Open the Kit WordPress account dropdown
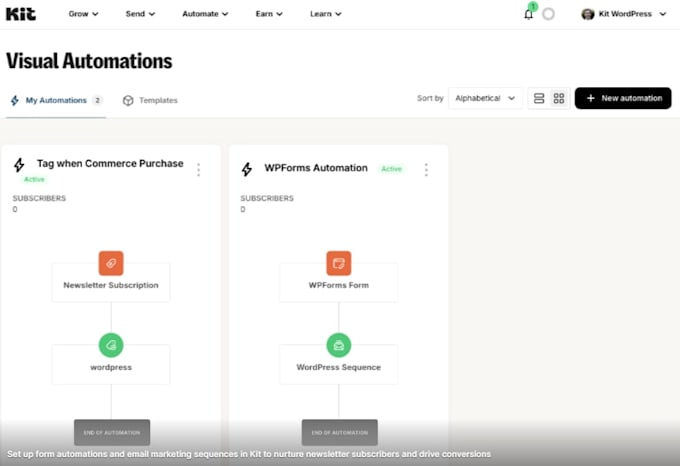Image resolution: width=680 pixels, height=466 pixels. click(x=624, y=14)
